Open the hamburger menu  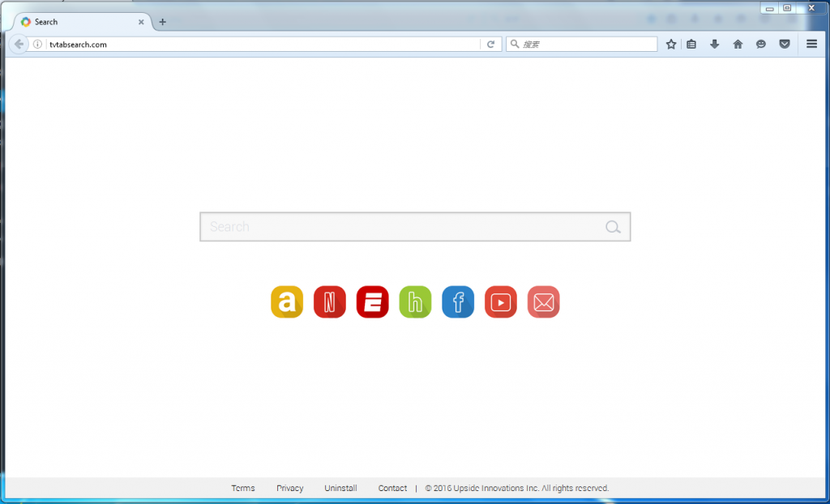click(x=812, y=44)
